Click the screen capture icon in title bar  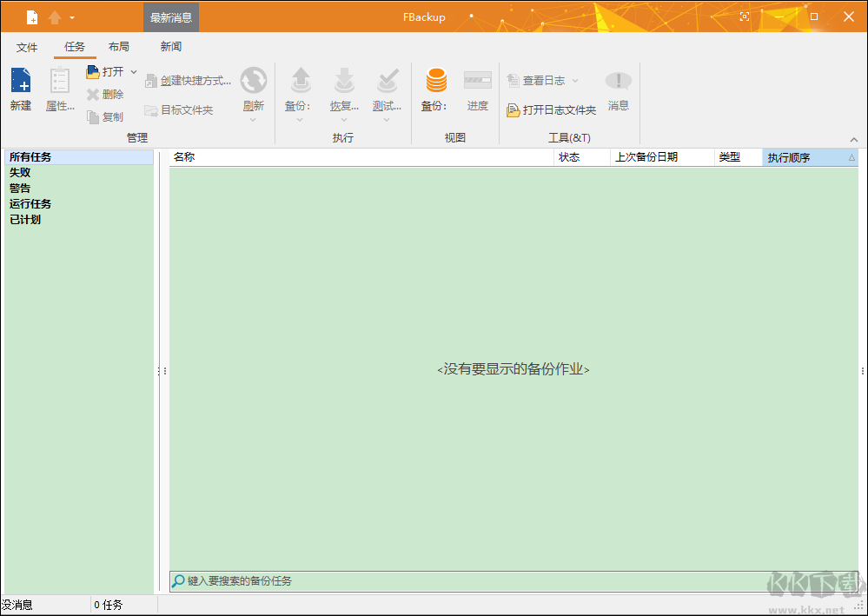(745, 17)
